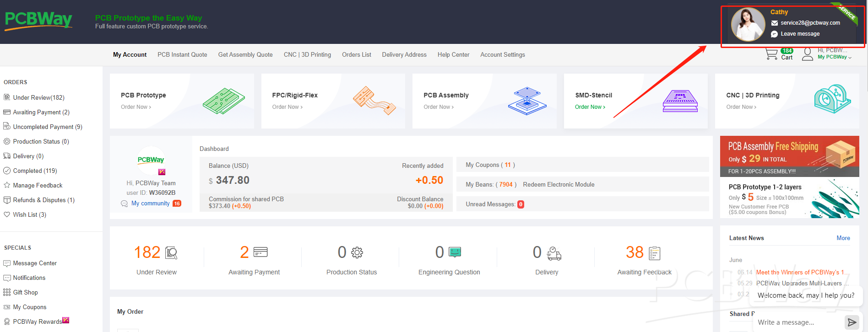The image size is (868, 332).
Task: Click the teal CNC 3D Printing icon
Action: [832, 99]
